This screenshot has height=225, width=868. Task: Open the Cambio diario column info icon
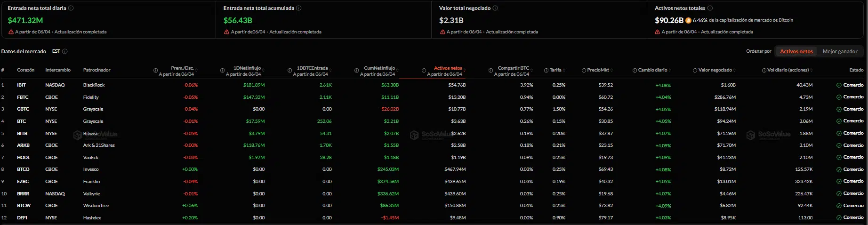coord(635,70)
